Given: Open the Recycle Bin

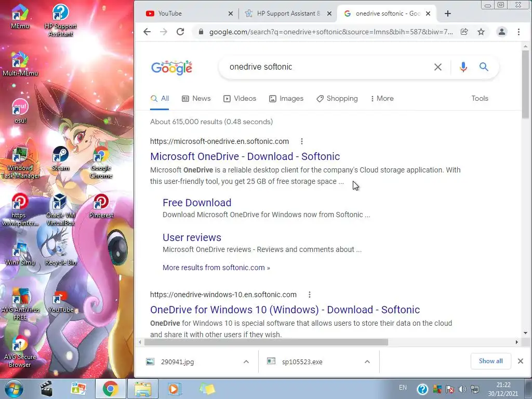Looking at the screenshot, I should 60,253.
